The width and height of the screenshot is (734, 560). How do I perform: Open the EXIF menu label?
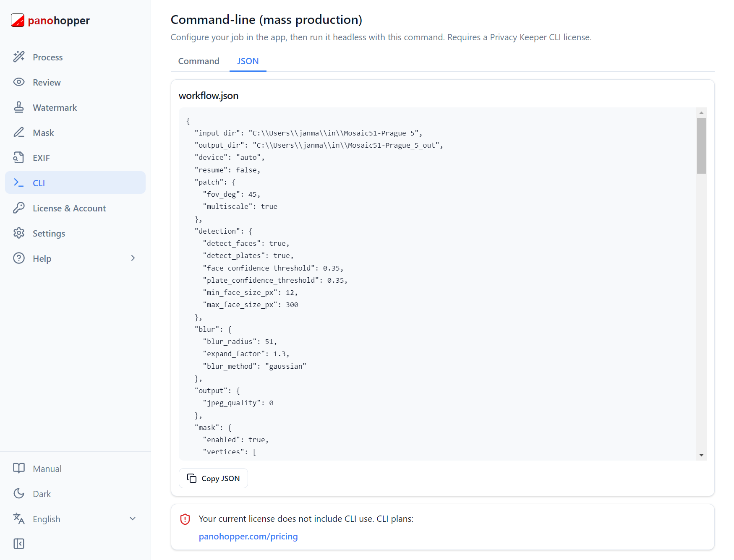(x=42, y=158)
